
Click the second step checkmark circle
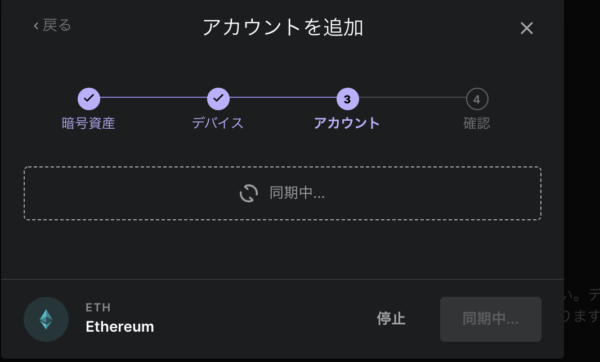(218, 99)
